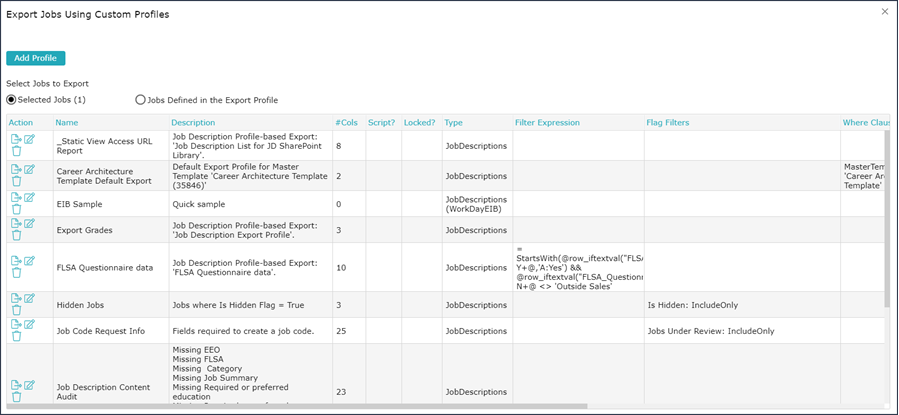Run export for Job Description Content Audit
This screenshot has width=899, height=415.
click(x=16, y=385)
